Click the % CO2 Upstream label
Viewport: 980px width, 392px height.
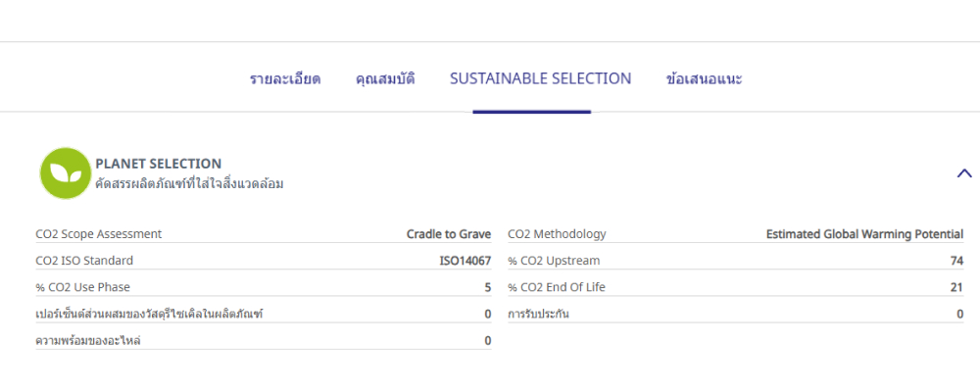tap(554, 261)
